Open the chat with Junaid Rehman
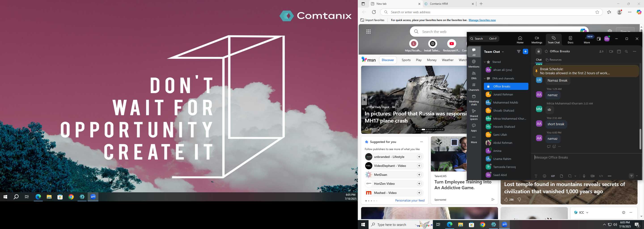 coord(506,95)
